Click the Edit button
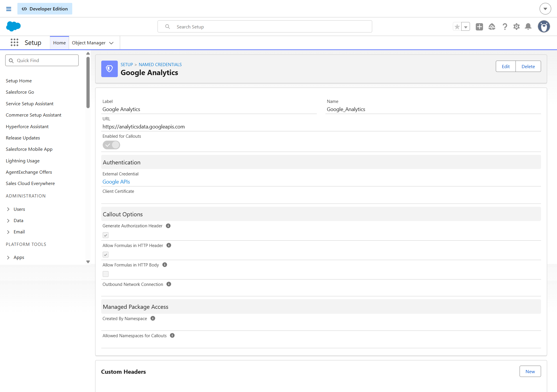 tap(506, 66)
